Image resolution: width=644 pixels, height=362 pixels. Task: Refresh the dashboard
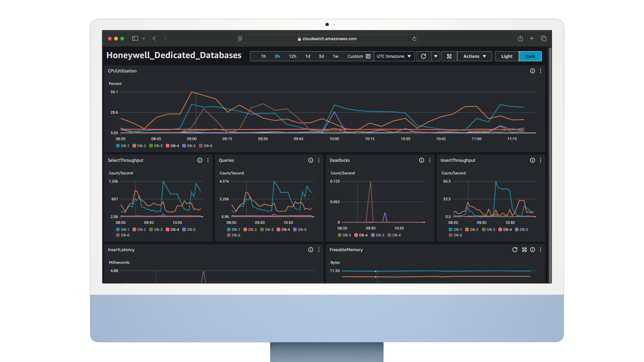pyautogui.click(x=423, y=56)
